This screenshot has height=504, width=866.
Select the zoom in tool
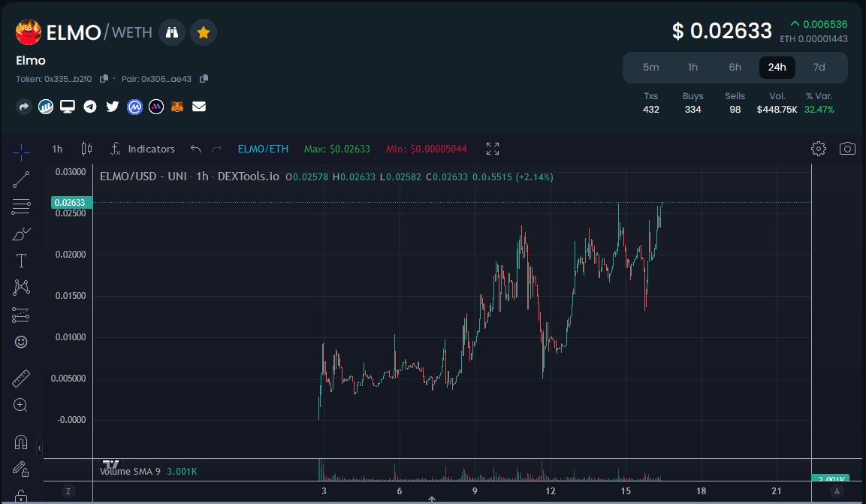coord(20,405)
